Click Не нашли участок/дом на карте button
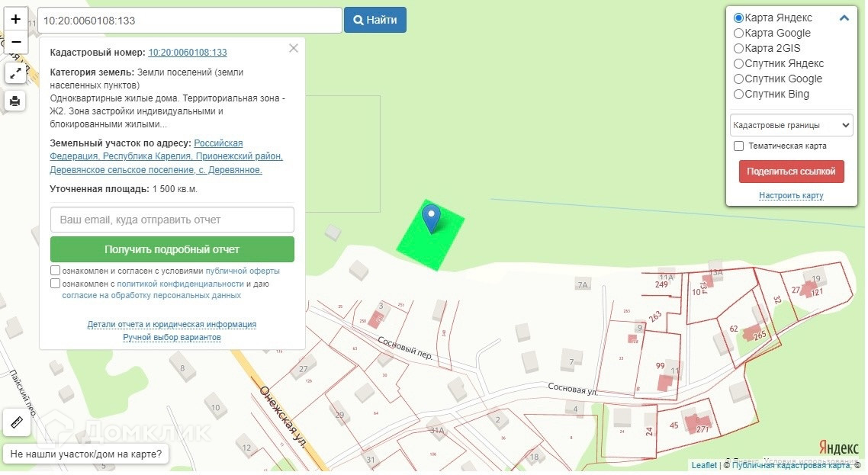868x475 pixels. tap(85, 454)
